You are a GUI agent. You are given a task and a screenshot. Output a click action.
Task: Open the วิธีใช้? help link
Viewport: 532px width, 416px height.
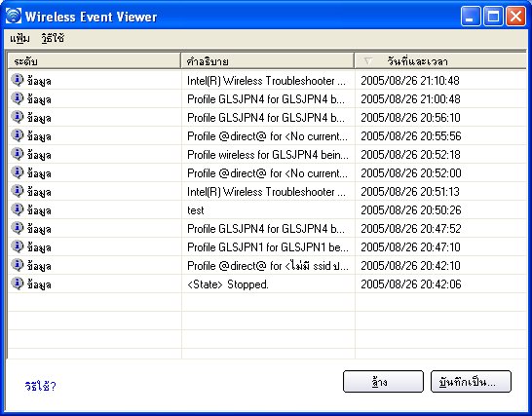click(40, 386)
